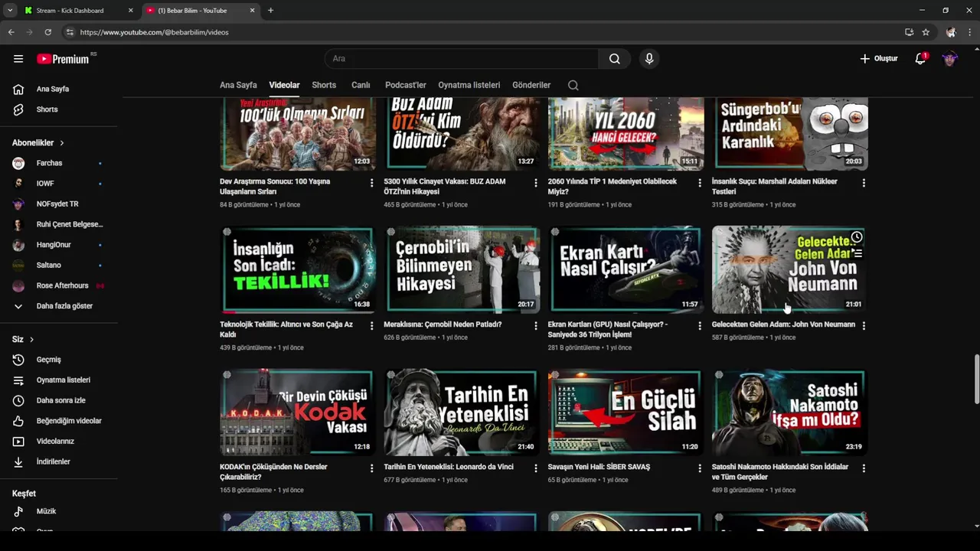Screen dimensions: 980x551
Task: Add John Von Neumann video to Watch Later
Action: [x=857, y=237]
